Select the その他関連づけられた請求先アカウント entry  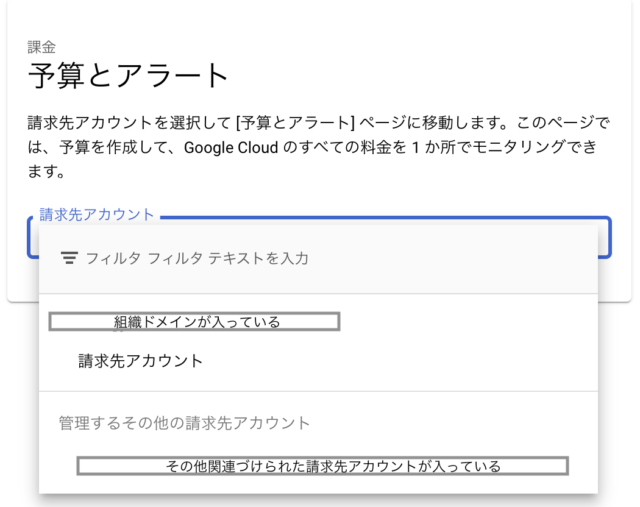322,466
